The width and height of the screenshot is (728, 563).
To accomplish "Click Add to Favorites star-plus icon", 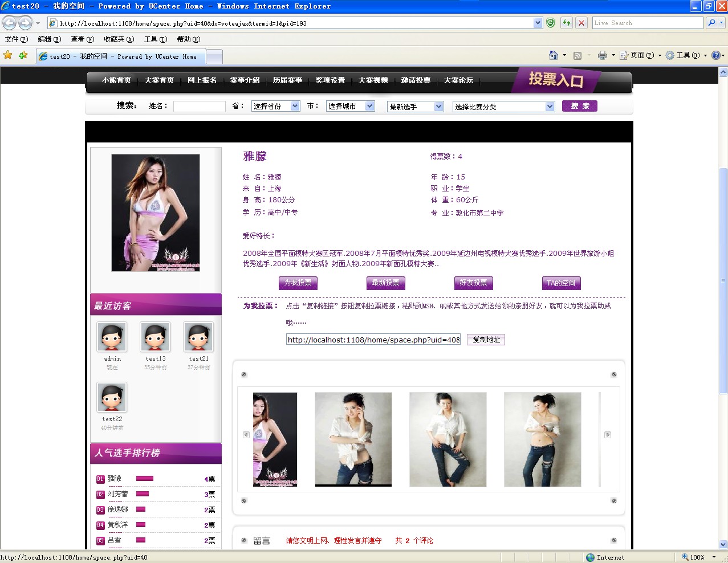I will point(23,55).
